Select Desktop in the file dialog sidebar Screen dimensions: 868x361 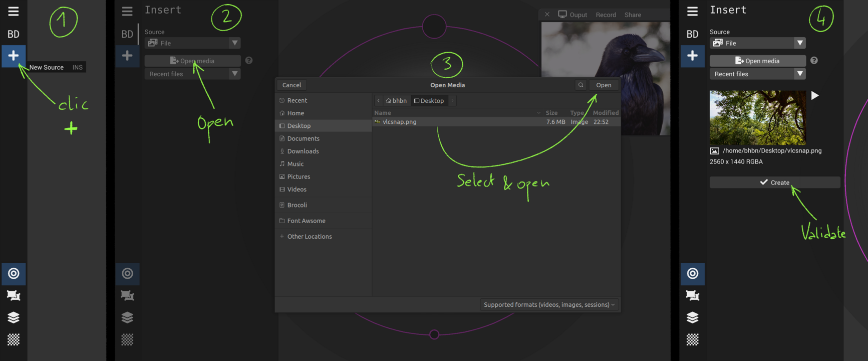pyautogui.click(x=323, y=126)
